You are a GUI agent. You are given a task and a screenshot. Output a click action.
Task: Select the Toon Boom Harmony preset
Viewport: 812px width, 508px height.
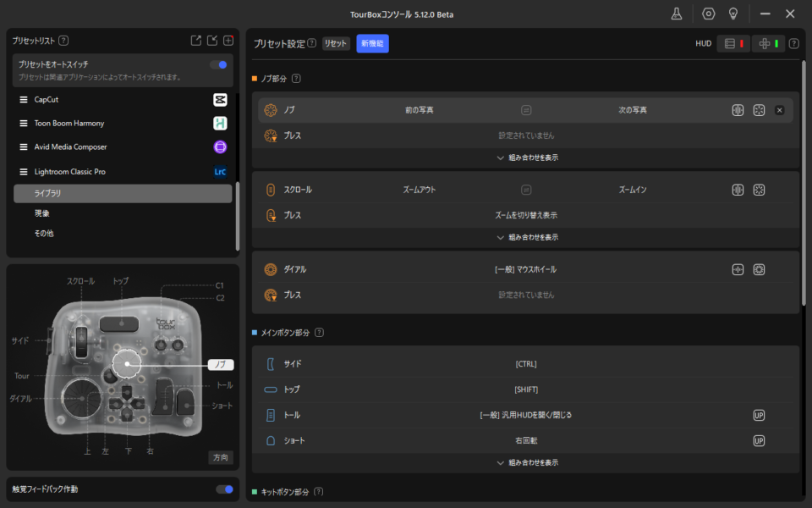click(69, 123)
